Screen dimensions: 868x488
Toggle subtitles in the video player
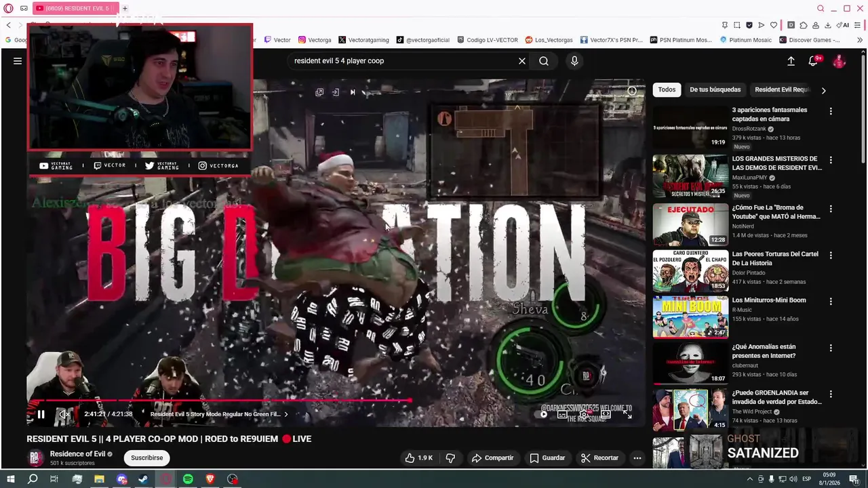562,414
